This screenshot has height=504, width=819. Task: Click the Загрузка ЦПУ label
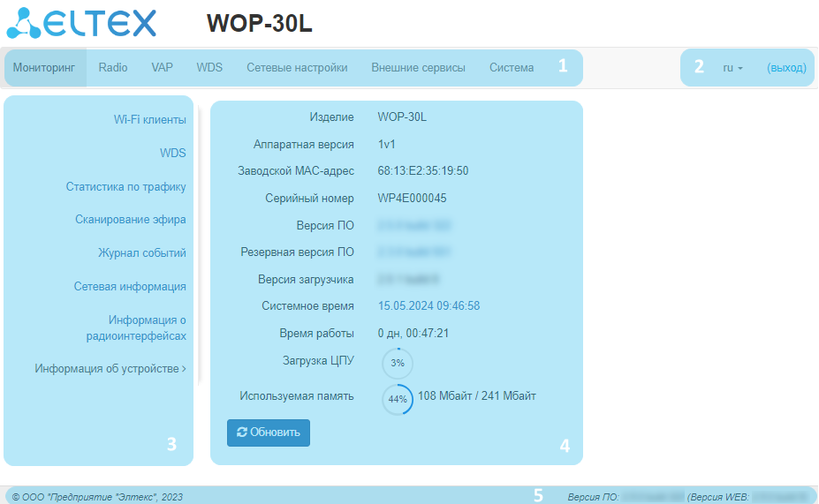(x=318, y=360)
